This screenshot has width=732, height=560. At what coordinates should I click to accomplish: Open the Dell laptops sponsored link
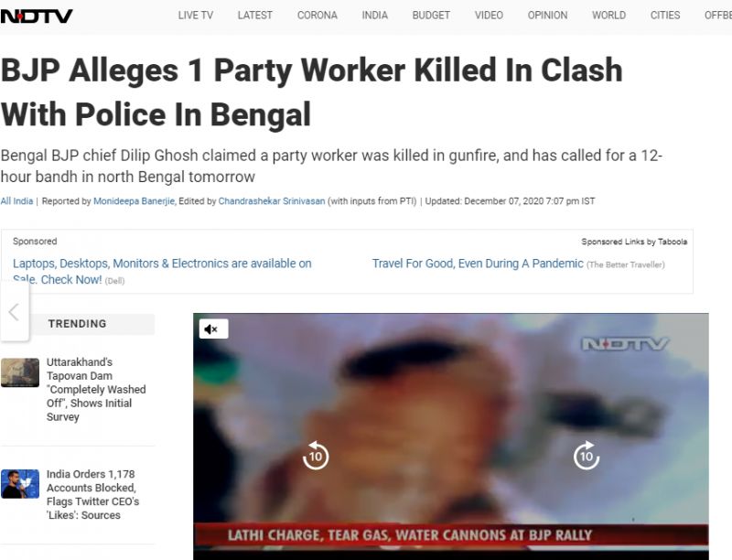point(162,271)
